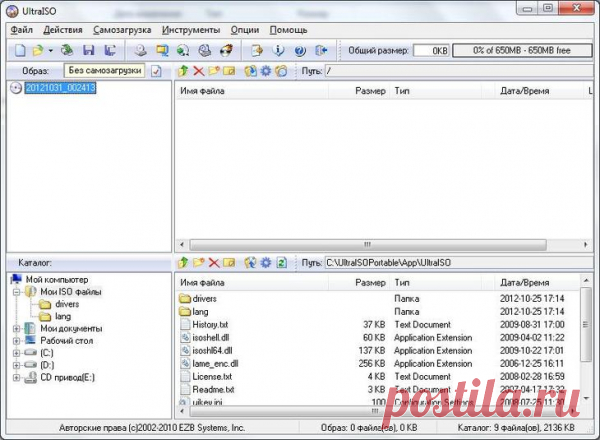Viewport: 600px width, 440px height.
Task: Click the Rename folder icon in image toolbar
Action: [x=229, y=71]
